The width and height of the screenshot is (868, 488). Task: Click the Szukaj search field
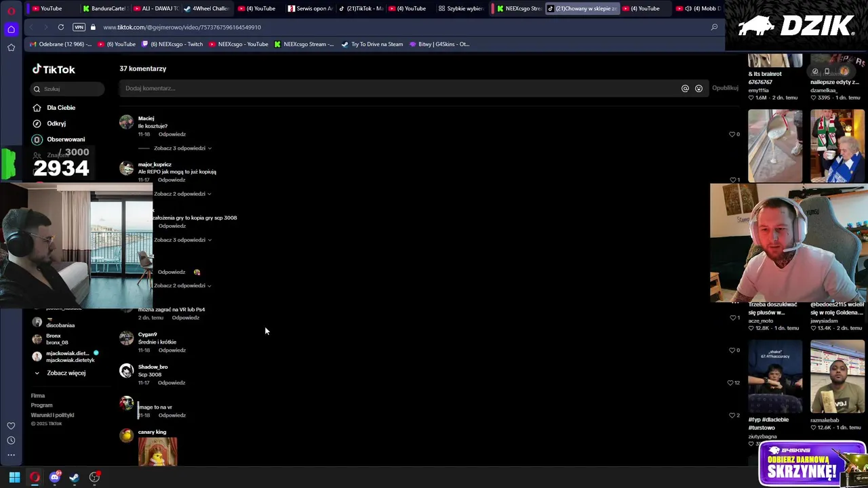tap(68, 89)
